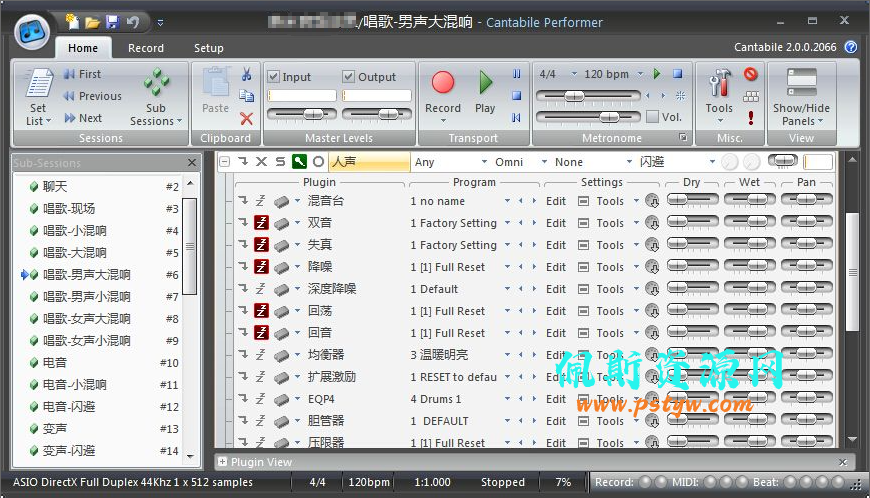Toggle bypass on the 降噪 plugin
Screen dimensions: 870x498
tap(261, 267)
